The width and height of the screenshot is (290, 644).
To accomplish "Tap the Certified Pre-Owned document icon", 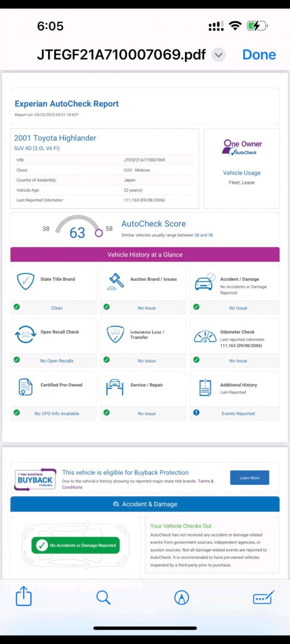I will coord(25,387).
